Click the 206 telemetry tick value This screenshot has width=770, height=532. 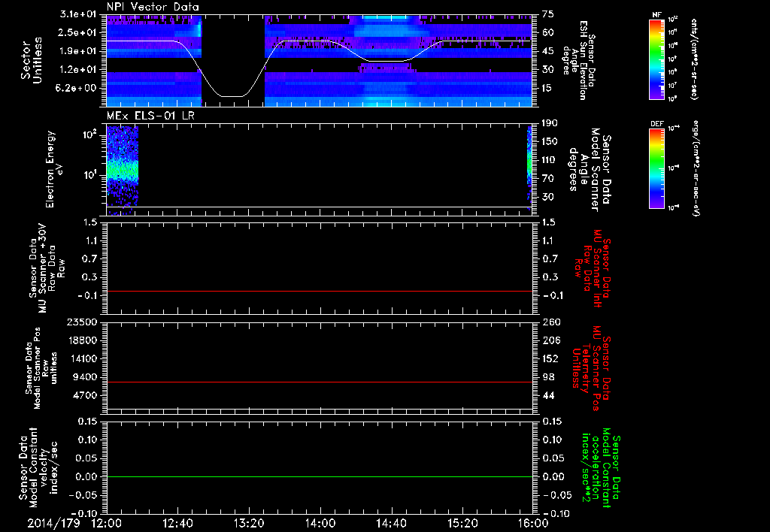pyautogui.click(x=551, y=340)
